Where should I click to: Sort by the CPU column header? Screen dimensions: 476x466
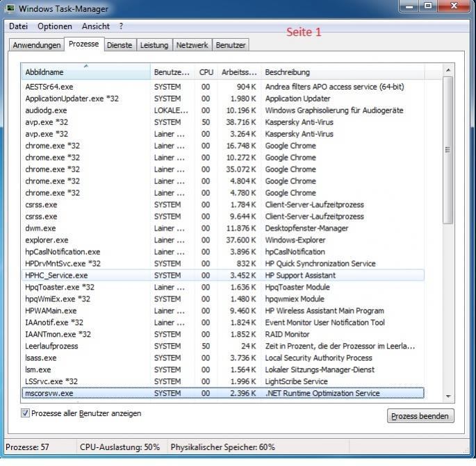coord(206,72)
